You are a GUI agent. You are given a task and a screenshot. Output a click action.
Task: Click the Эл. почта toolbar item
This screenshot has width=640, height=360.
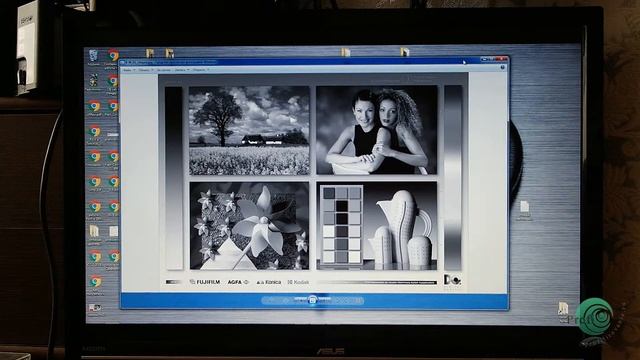pyautogui.click(x=164, y=70)
